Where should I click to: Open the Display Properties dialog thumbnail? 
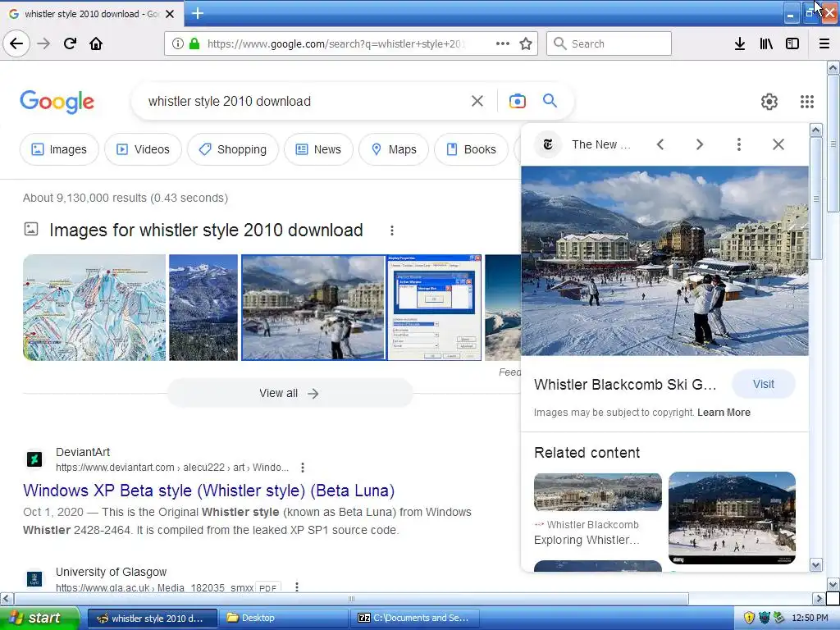pyautogui.click(x=435, y=308)
